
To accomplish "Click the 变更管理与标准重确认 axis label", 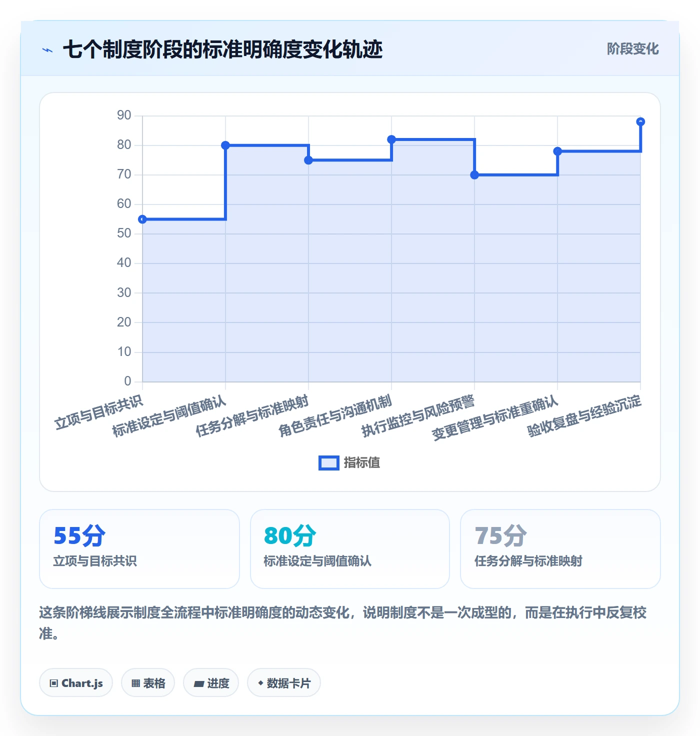I will coord(495,418).
